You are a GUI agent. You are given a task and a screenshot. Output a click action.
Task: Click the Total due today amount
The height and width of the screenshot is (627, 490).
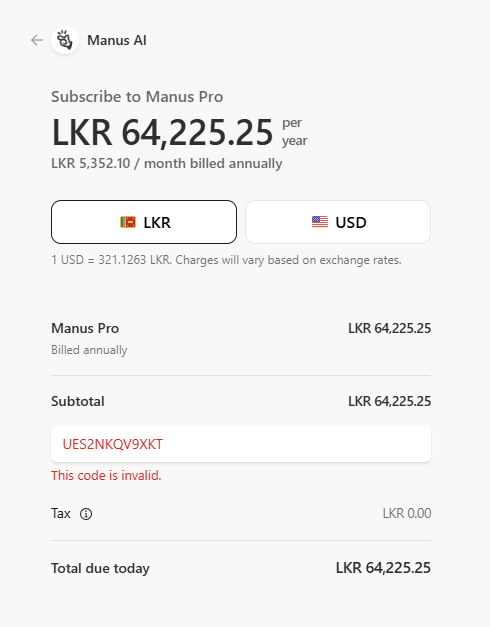point(383,568)
